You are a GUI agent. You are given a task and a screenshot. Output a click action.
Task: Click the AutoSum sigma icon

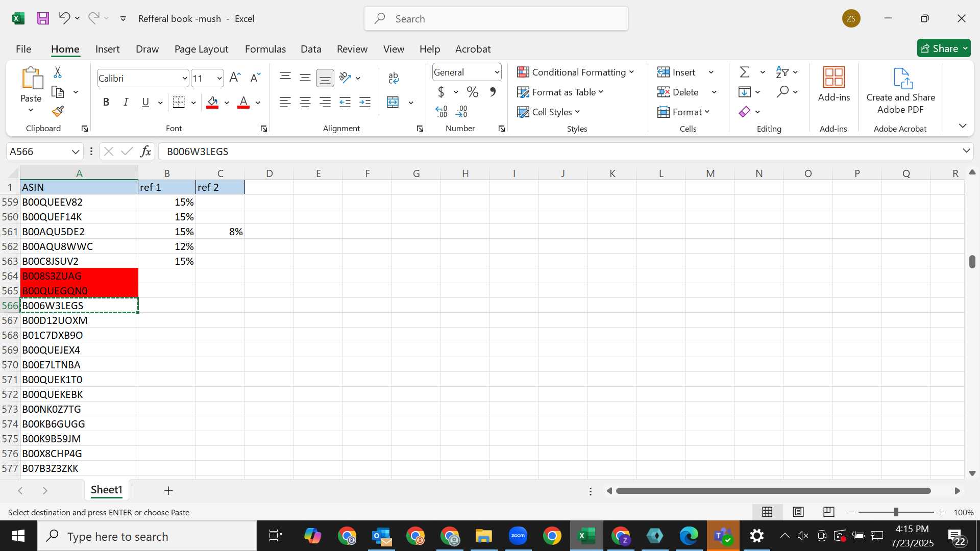pyautogui.click(x=745, y=72)
